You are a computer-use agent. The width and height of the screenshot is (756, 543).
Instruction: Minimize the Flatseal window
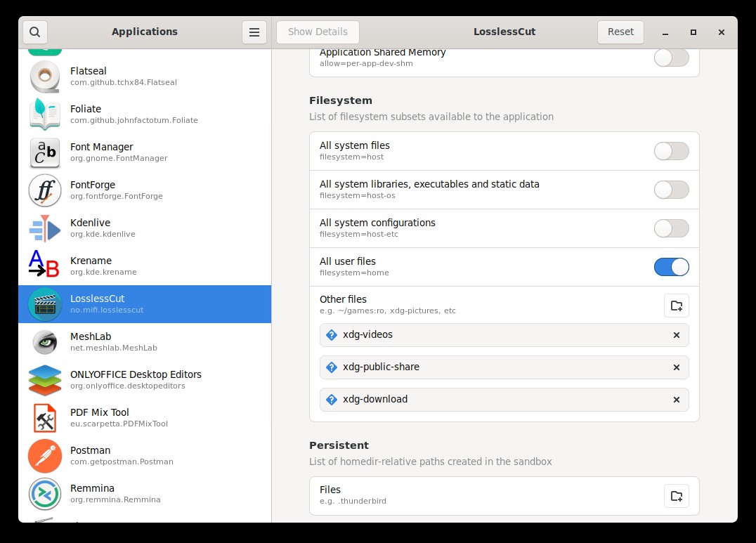[665, 32]
